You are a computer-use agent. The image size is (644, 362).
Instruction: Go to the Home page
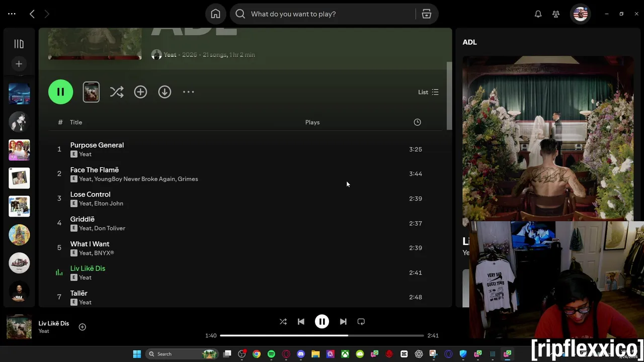tap(215, 14)
